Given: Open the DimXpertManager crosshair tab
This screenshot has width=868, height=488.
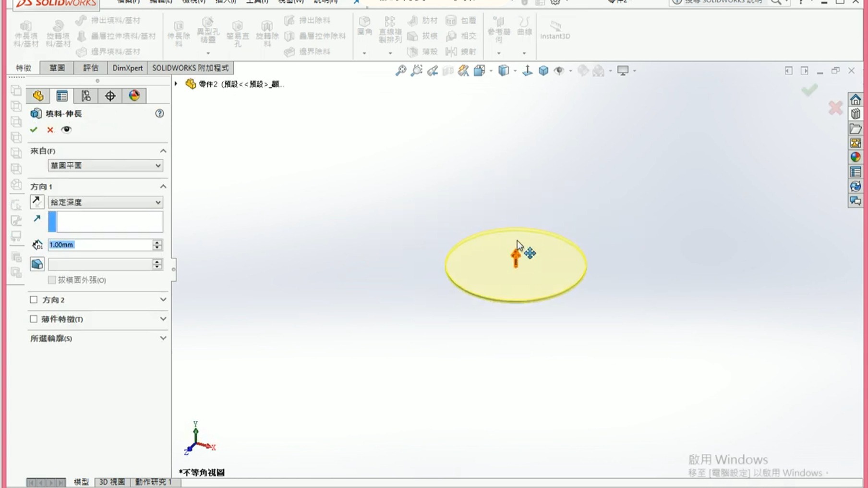Looking at the screenshot, I should tap(110, 95).
